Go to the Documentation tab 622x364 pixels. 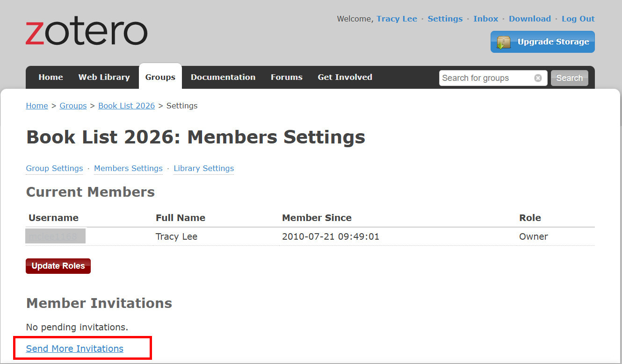[x=223, y=77]
